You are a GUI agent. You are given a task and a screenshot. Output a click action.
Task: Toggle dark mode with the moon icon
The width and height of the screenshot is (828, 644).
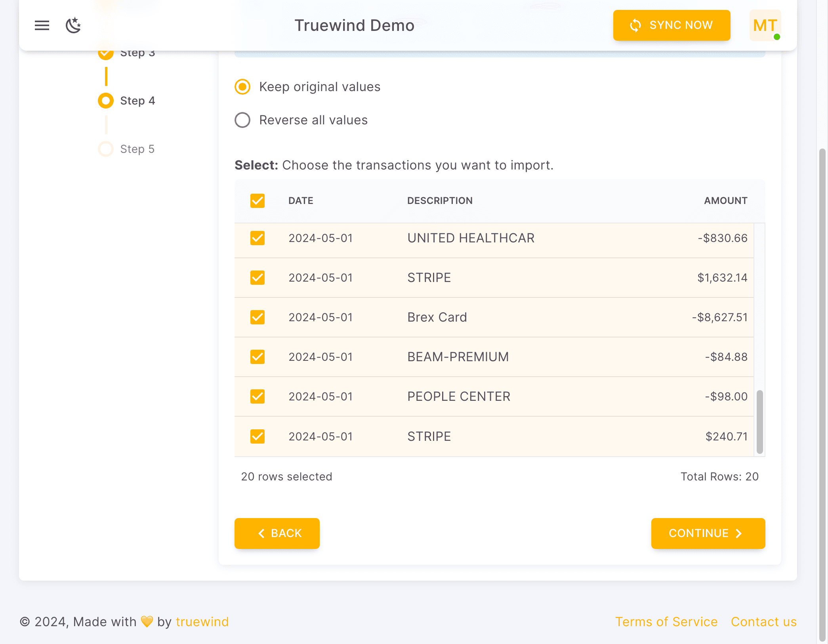pos(73,25)
